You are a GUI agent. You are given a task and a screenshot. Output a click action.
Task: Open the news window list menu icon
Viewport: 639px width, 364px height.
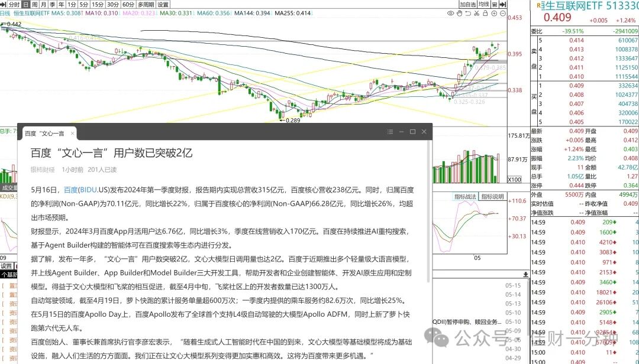390,132
